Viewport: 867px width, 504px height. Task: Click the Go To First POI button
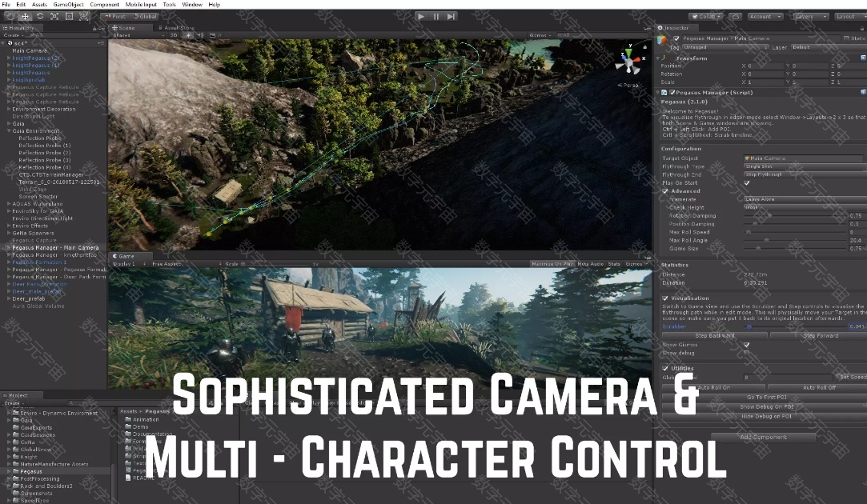tap(765, 398)
